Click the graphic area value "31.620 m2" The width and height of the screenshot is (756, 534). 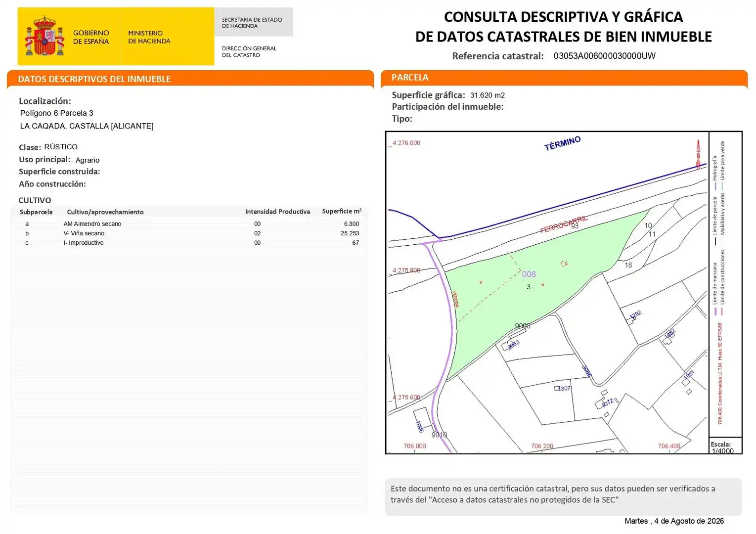point(488,95)
